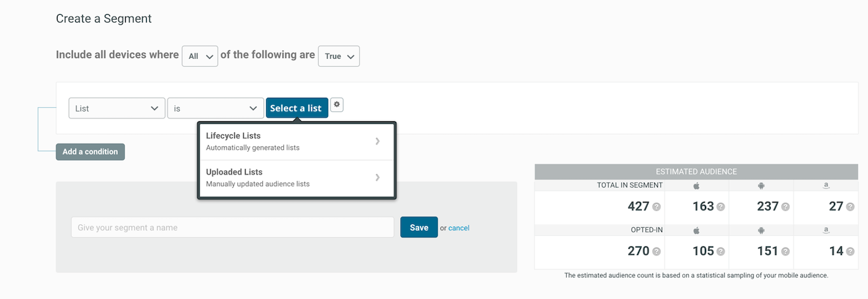
Task: Click Apple icon in Opted-In row
Action: click(x=696, y=230)
